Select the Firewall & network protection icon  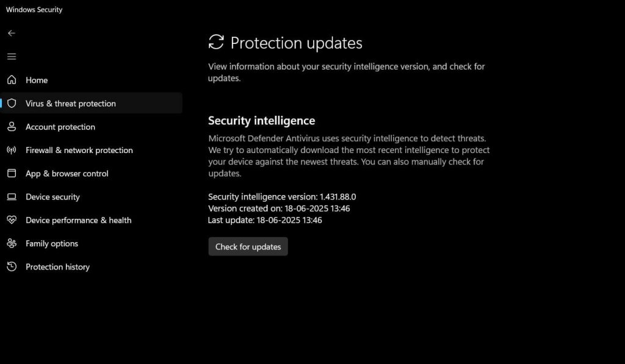(12, 150)
